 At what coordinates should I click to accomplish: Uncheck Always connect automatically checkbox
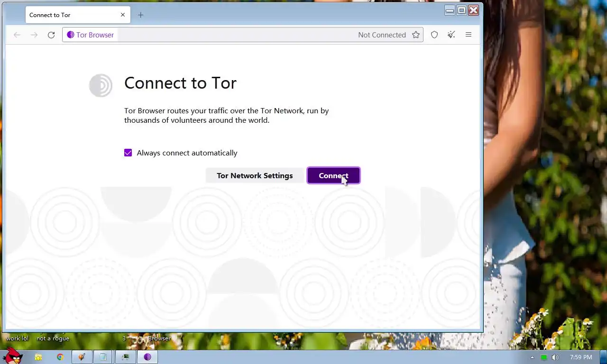(128, 153)
